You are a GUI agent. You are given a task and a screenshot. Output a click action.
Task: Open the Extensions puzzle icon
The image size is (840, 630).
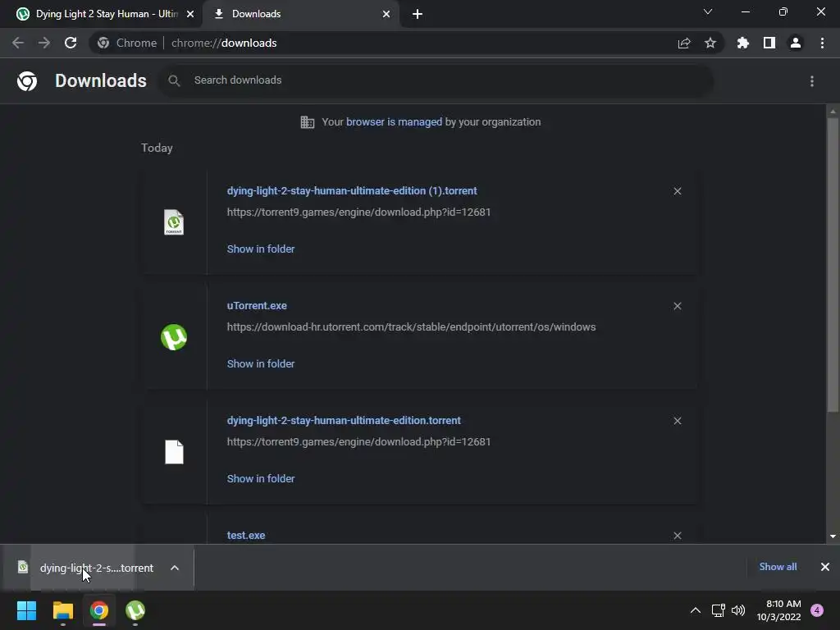742,43
